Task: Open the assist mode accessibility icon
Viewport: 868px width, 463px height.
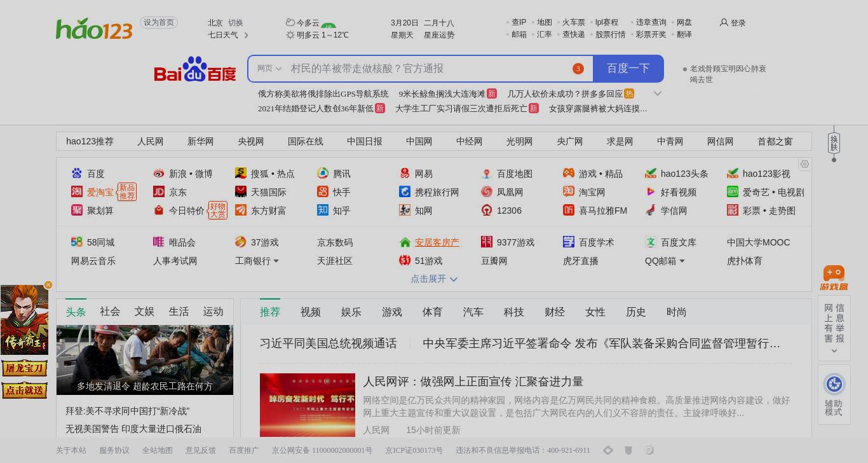Action: (834, 384)
